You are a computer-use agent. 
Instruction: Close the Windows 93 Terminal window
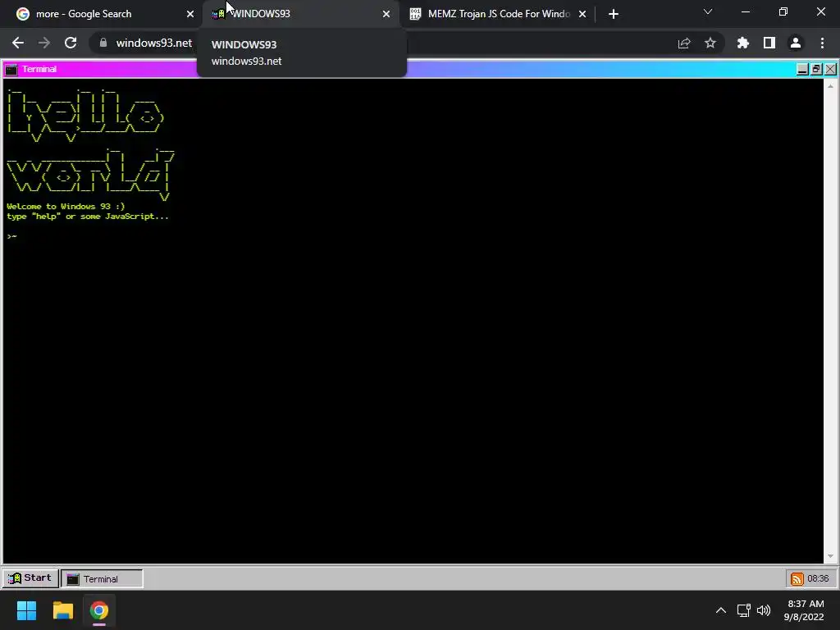coord(830,69)
